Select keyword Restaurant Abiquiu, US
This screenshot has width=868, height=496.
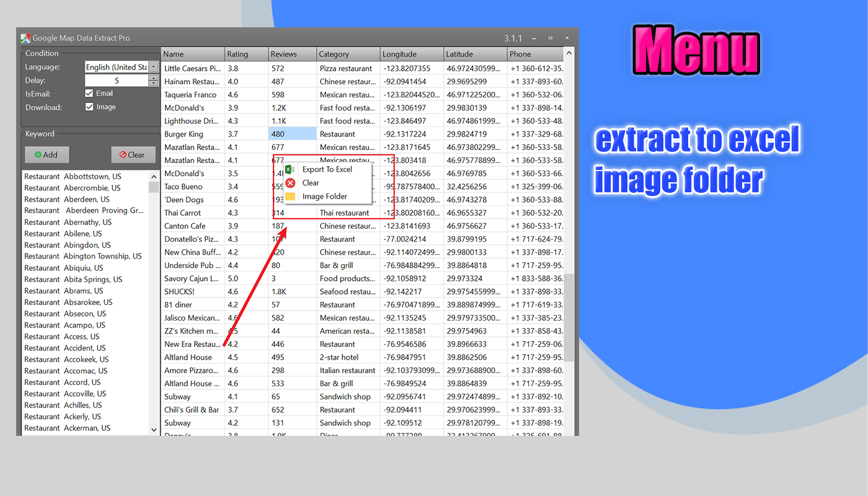coord(64,268)
